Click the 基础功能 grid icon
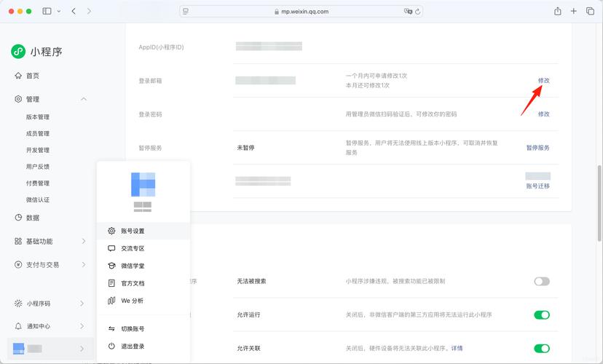This screenshot has width=603, height=364. 18,241
